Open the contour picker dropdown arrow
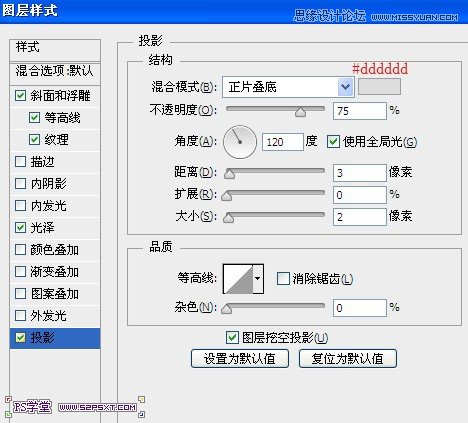The width and height of the screenshot is (468, 423). click(258, 279)
